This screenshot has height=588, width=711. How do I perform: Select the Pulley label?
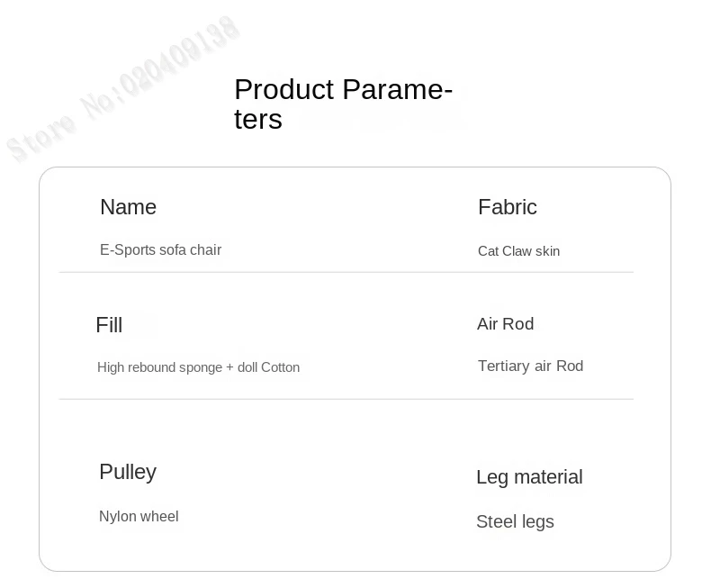[128, 472]
